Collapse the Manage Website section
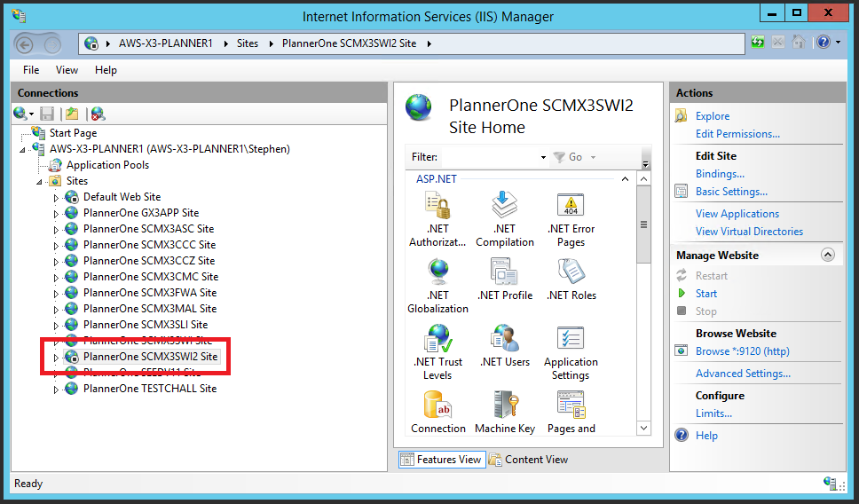Image resolution: width=859 pixels, height=504 pixels. coord(828,256)
